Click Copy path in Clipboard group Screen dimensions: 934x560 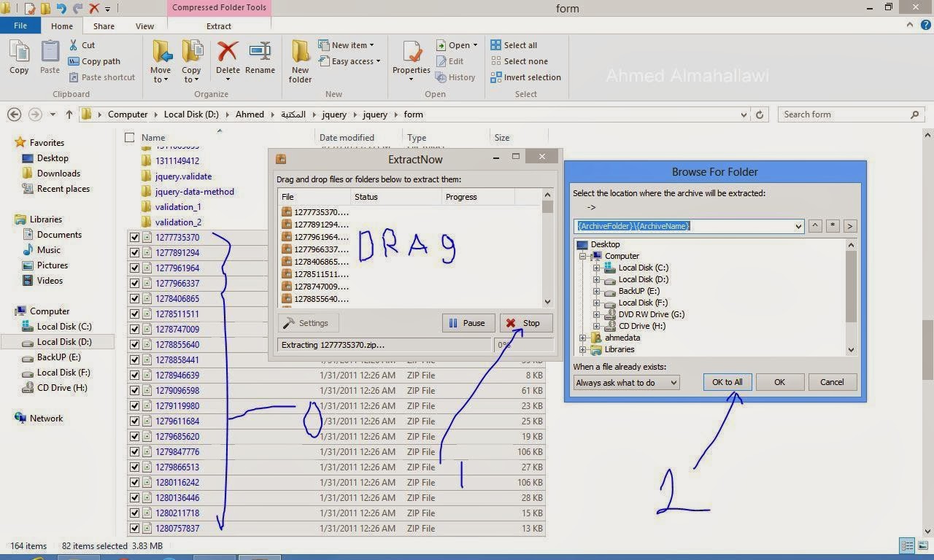pyautogui.click(x=94, y=61)
